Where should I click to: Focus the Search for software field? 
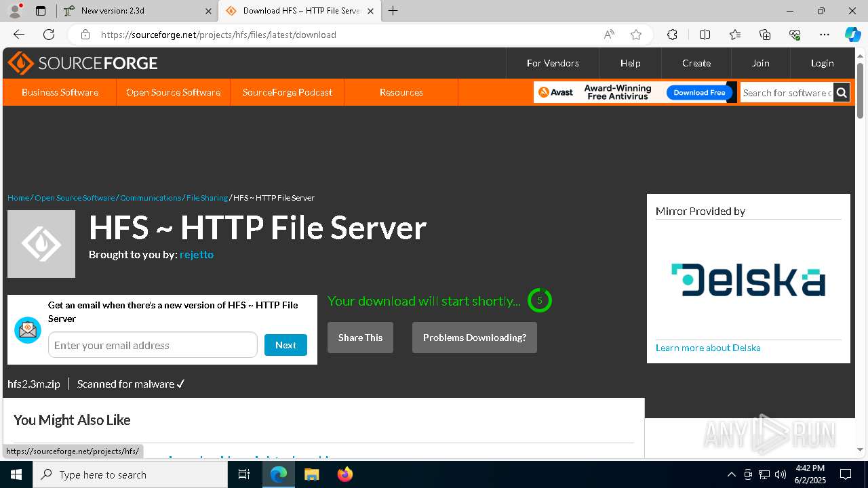(x=787, y=93)
